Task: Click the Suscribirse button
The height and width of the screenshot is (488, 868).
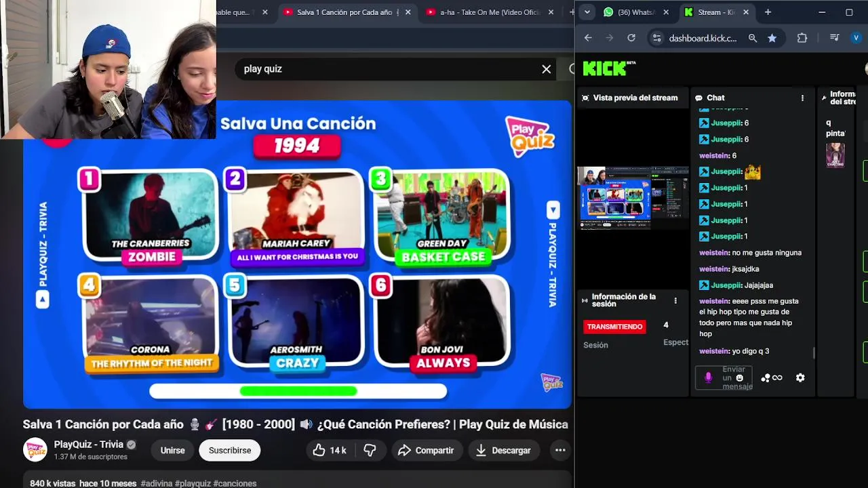Action: pyautogui.click(x=230, y=450)
